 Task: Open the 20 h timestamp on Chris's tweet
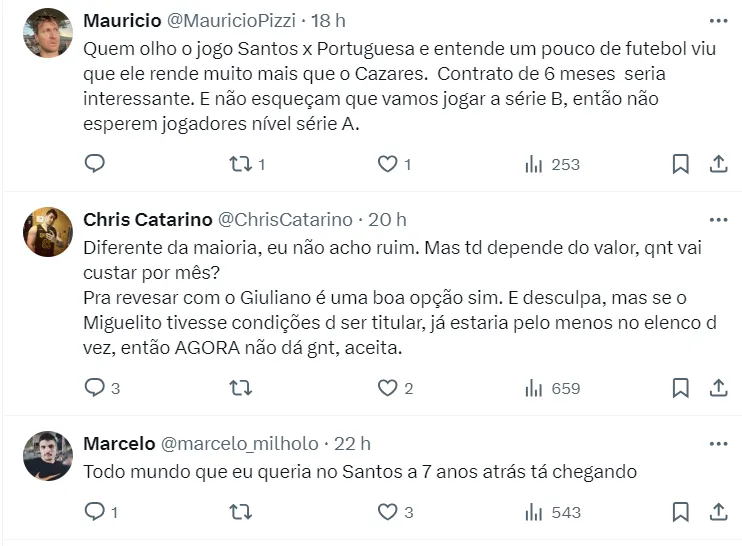[x=387, y=220]
